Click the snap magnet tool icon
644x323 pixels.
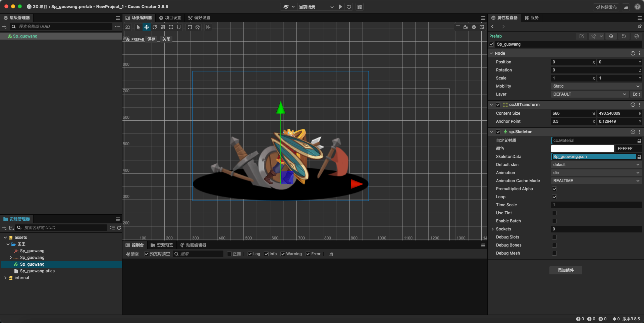tap(179, 27)
